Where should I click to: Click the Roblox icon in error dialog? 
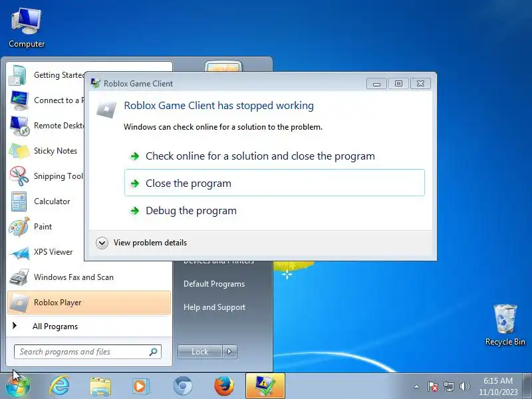click(x=106, y=108)
